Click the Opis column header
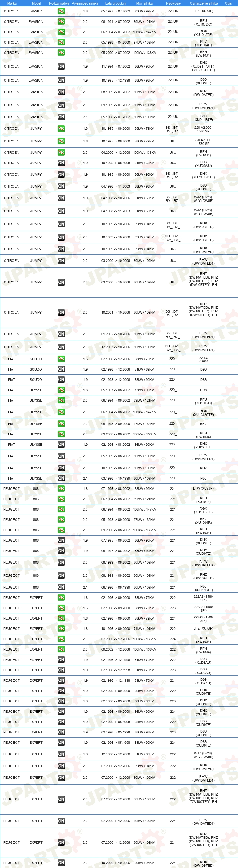The width and height of the screenshot is (238, 868). pos(228,3)
